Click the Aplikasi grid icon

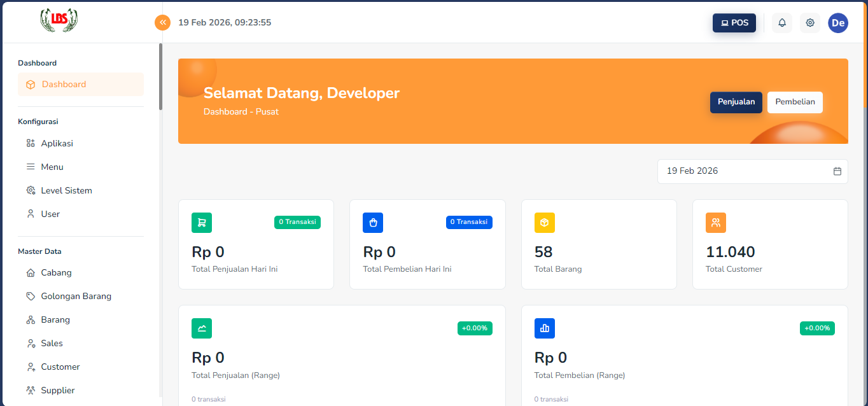[x=31, y=143]
